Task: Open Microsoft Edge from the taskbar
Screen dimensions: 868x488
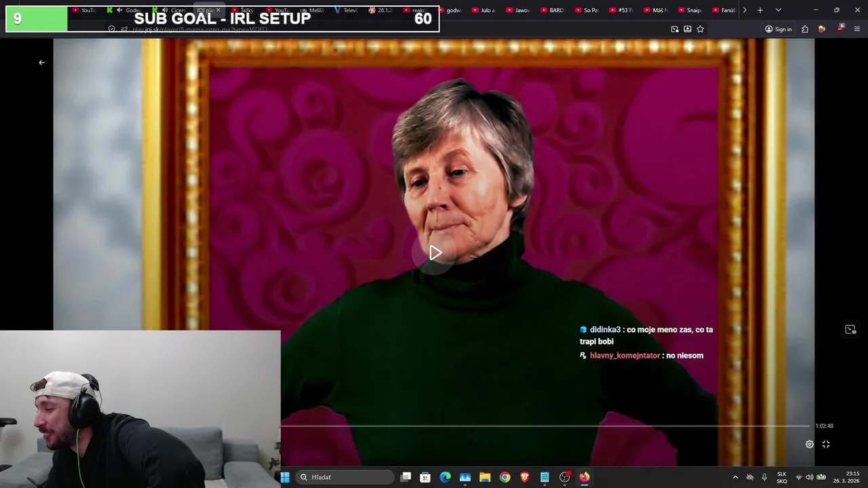Action: click(x=445, y=477)
